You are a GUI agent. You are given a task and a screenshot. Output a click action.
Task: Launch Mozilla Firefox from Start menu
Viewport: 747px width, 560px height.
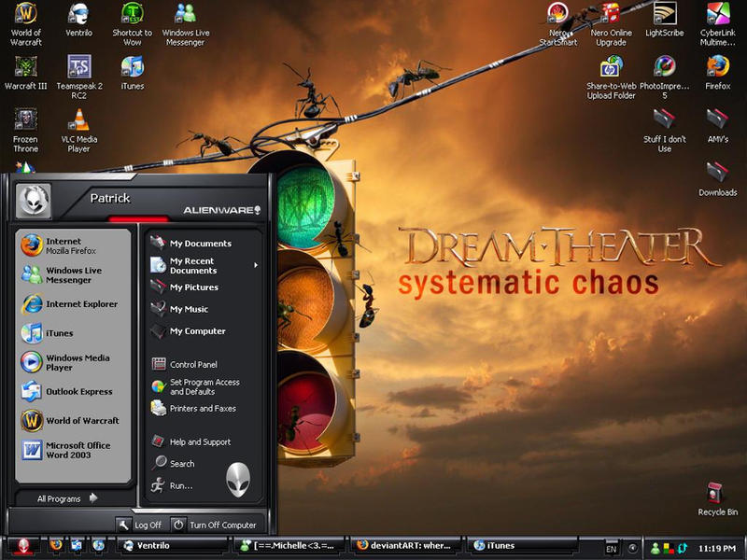[x=73, y=245]
